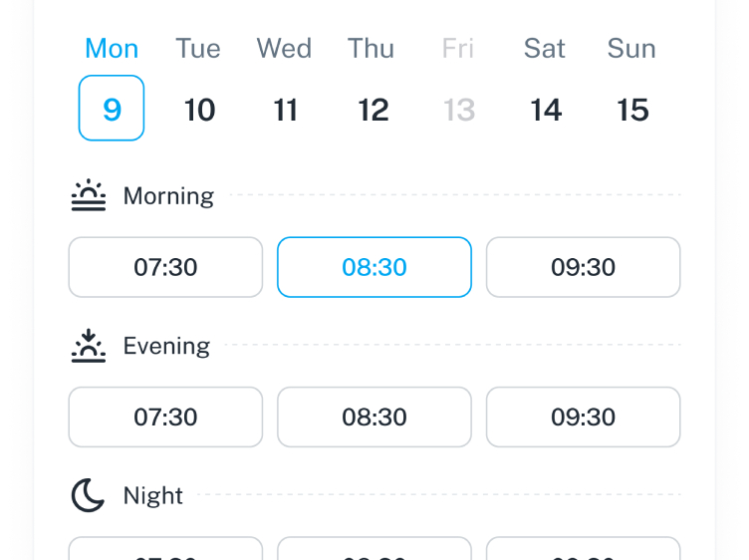
Task: Pick the Morning 09:30 time slot
Action: [x=584, y=267]
